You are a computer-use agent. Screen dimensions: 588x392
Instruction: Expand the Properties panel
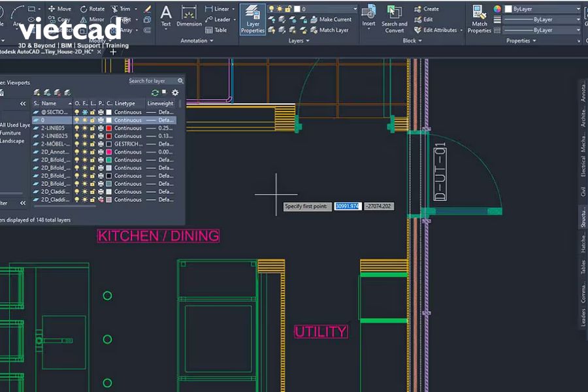pos(521,41)
